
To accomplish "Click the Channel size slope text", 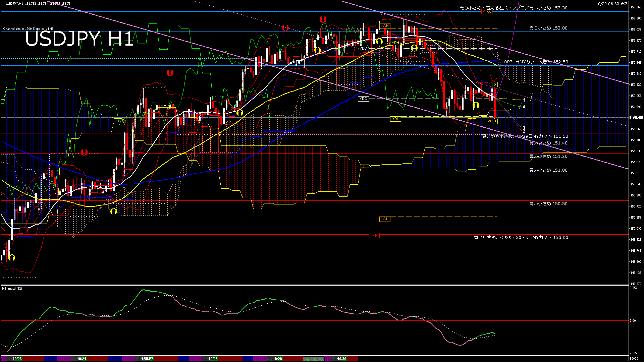I will 28,29.
